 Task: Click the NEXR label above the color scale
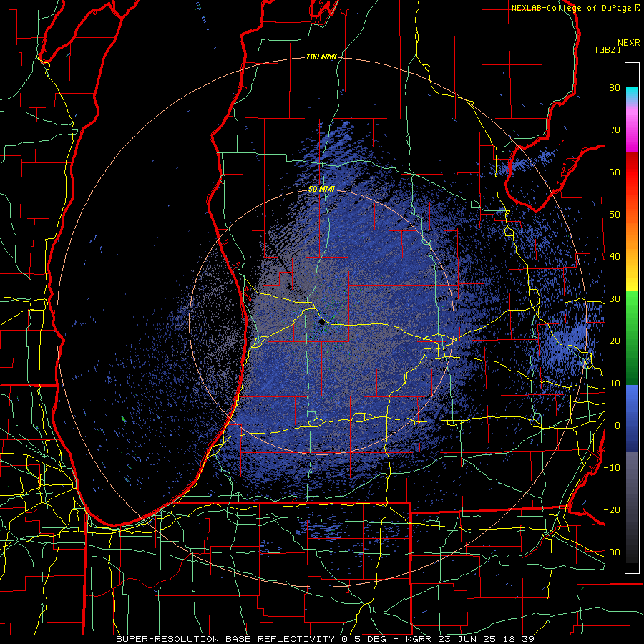628,43
